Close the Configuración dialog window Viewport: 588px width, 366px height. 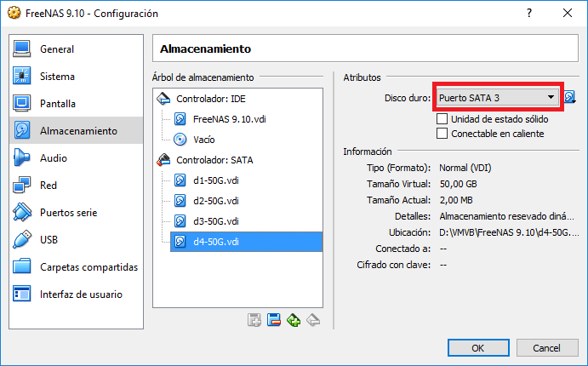568,13
